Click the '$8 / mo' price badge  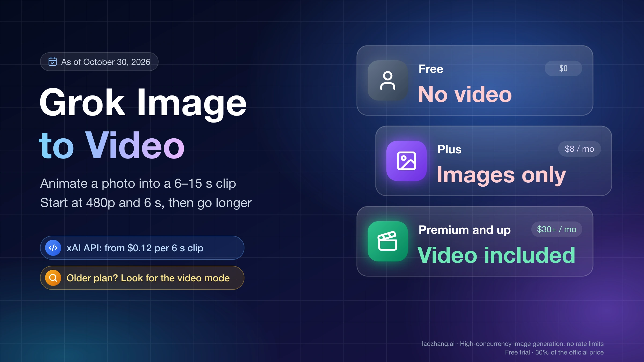[579, 149]
